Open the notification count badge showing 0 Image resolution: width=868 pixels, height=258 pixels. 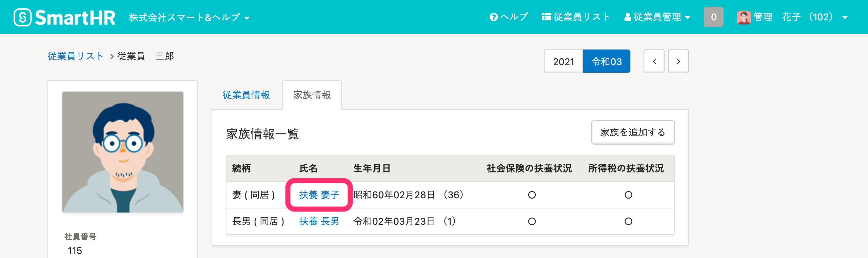(x=713, y=17)
